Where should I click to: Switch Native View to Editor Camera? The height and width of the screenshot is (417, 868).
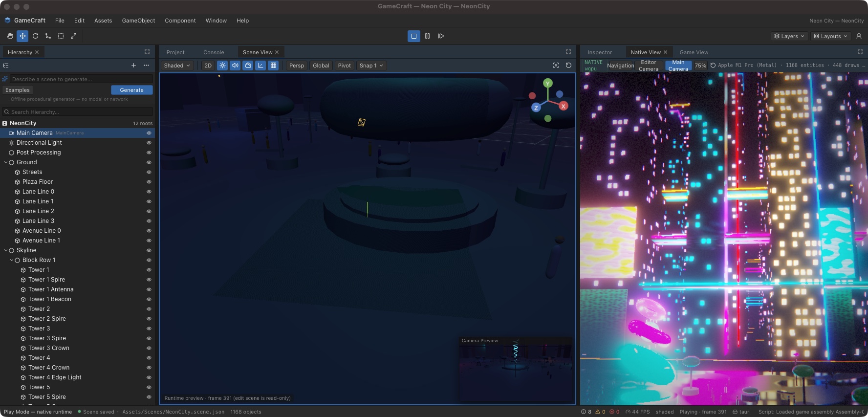point(649,66)
